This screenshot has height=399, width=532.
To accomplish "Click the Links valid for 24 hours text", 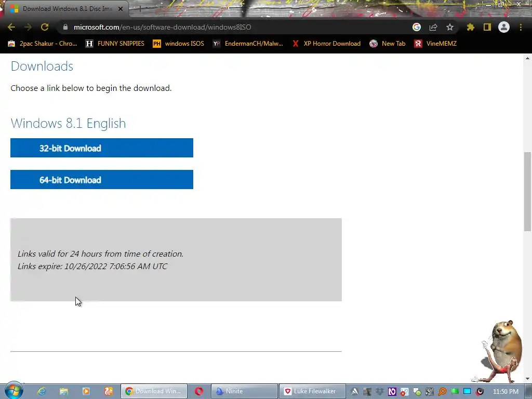I will click(100, 254).
